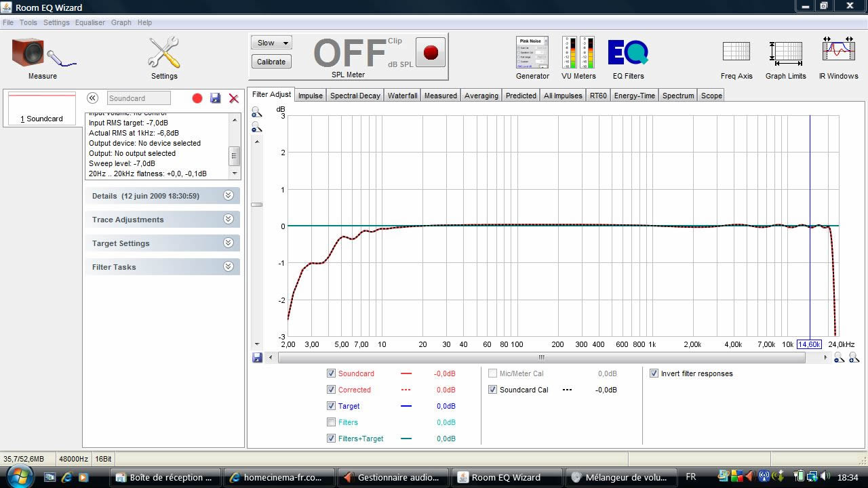
Task: Save the measurement with floppy disk icon
Action: (216, 98)
